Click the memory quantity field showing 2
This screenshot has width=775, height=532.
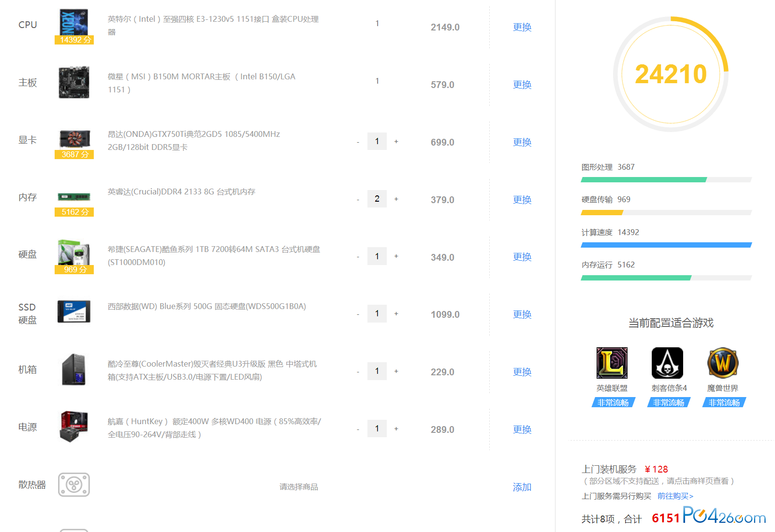click(x=377, y=199)
